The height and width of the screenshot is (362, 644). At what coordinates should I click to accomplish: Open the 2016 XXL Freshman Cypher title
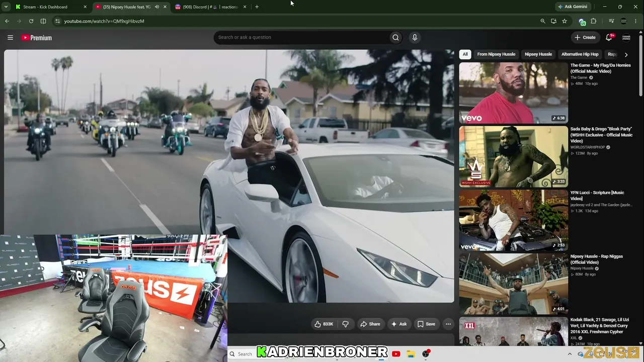point(600,326)
